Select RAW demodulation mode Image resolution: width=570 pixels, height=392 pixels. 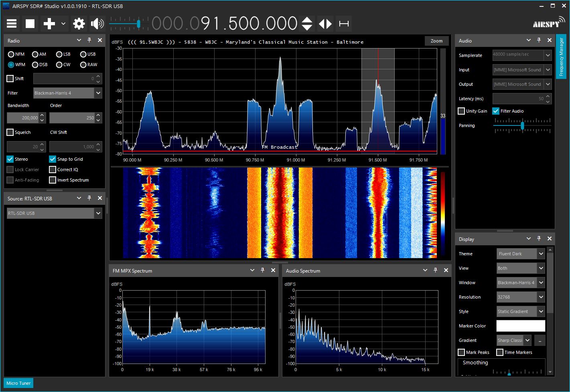coord(89,65)
